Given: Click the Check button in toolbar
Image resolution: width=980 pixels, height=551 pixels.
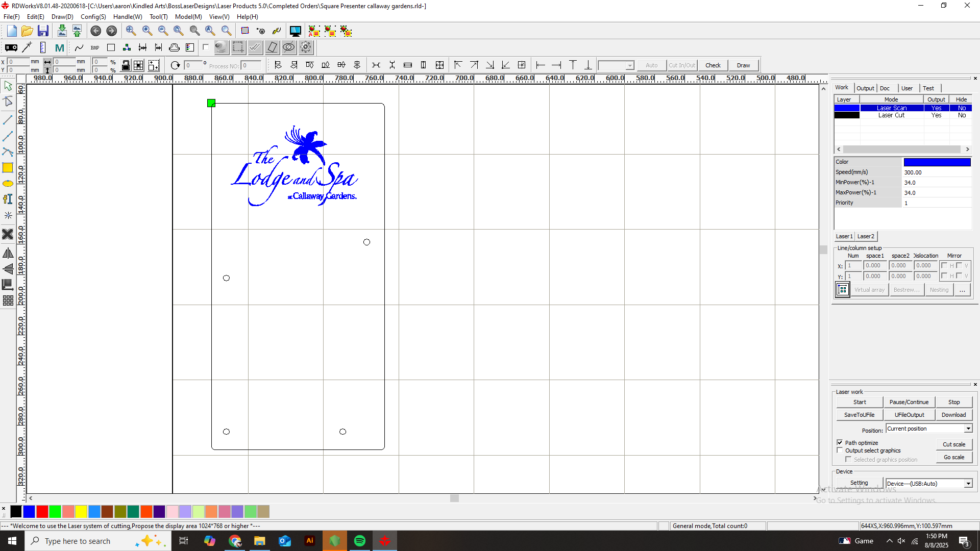Looking at the screenshot, I should tap(713, 65).
